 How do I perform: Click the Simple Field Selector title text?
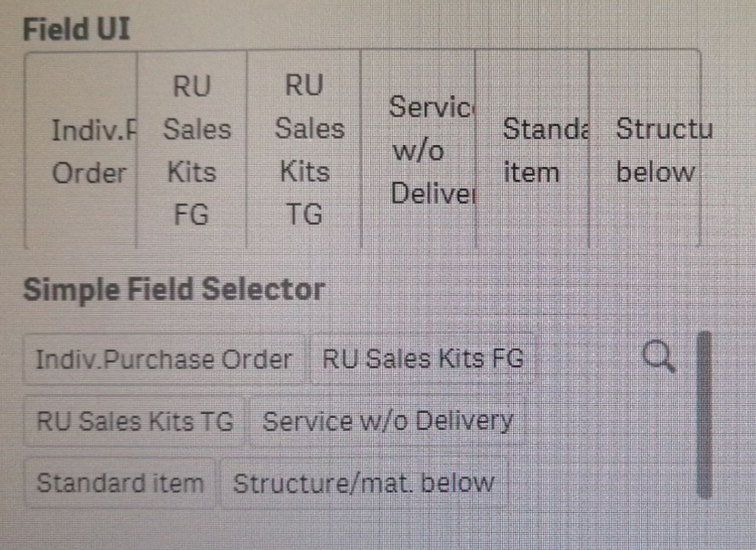click(174, 289)
